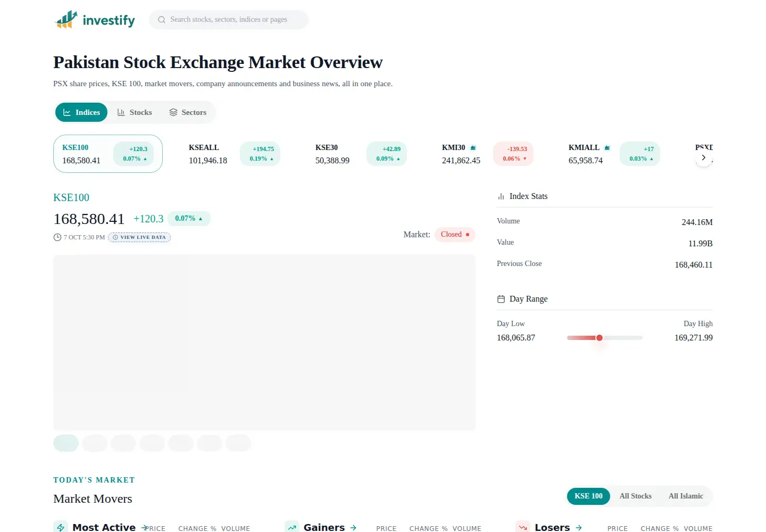766x532 pixels.
Task: Click the Index Stats bar chart icon
Action: point(501,196)
